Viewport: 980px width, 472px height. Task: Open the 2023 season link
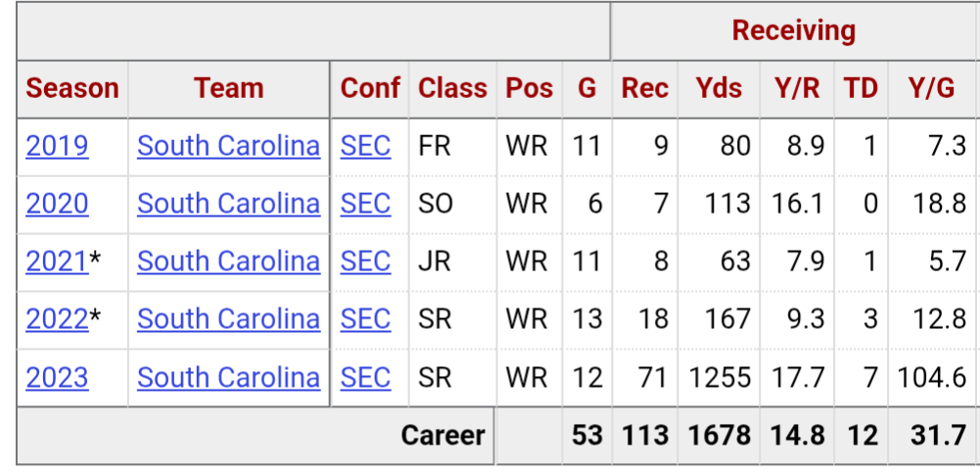57,377
